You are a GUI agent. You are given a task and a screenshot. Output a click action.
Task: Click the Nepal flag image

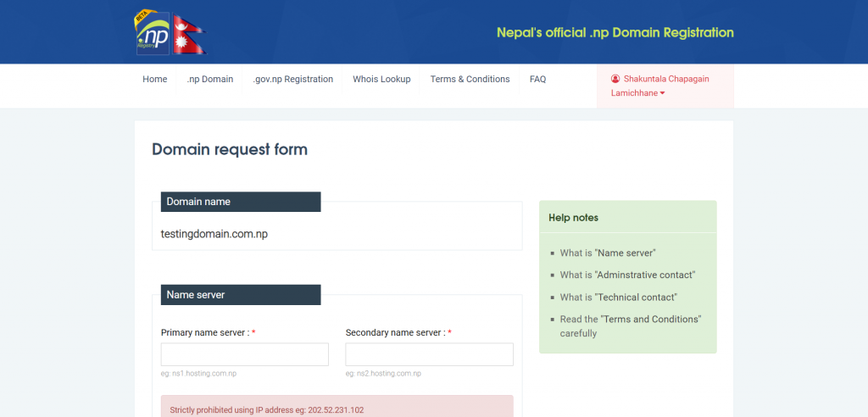point(190,35)
